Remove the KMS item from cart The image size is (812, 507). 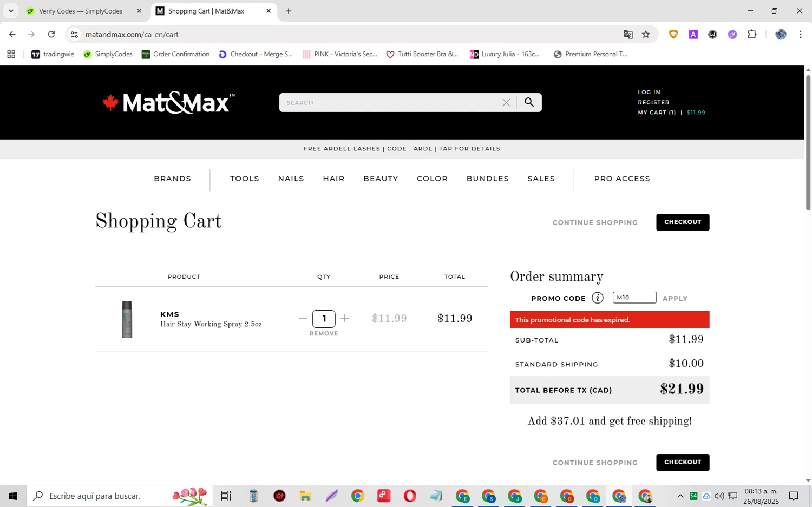[x=324, y=334]
